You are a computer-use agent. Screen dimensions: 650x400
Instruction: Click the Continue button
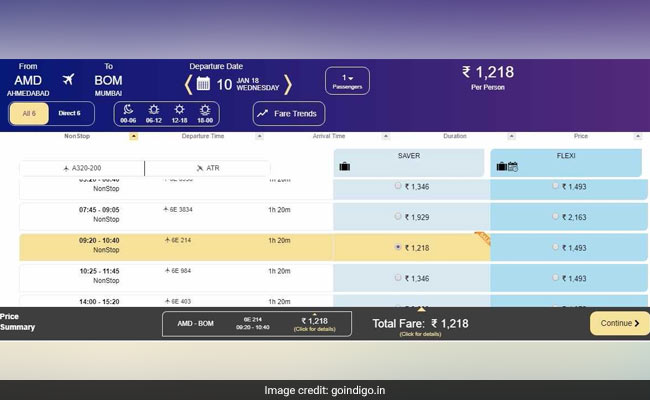pyautogui.click(x=620, y=323)
